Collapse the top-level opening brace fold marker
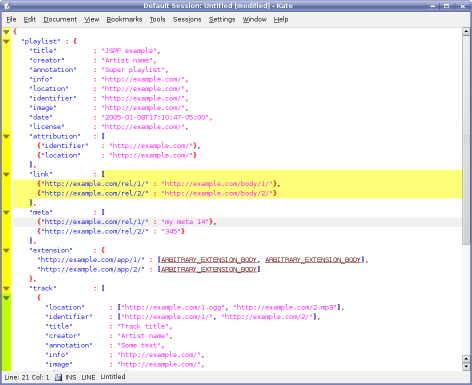This screenshot has width=472, height=385. click(x=6, y=32)
